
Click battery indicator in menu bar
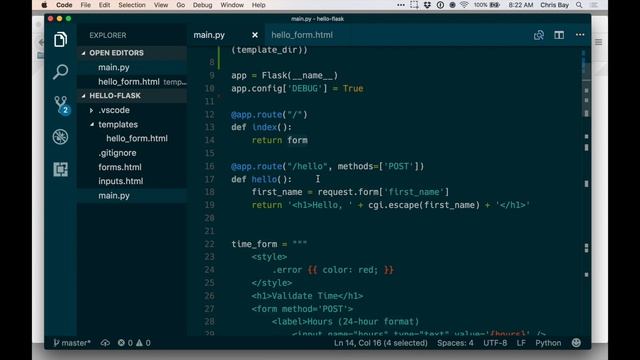(x=487, y=5)
